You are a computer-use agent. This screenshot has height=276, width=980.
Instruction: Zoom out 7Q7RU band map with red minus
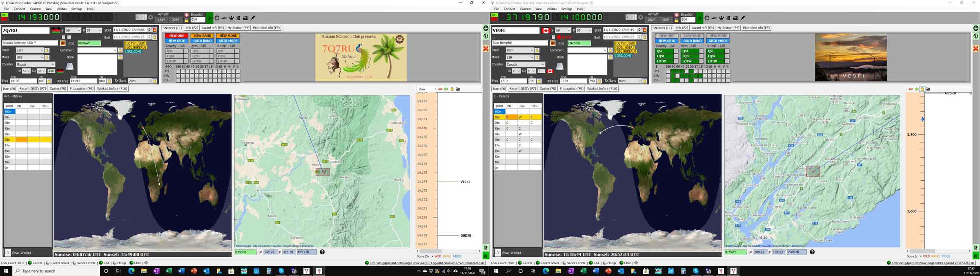[440, 89]
